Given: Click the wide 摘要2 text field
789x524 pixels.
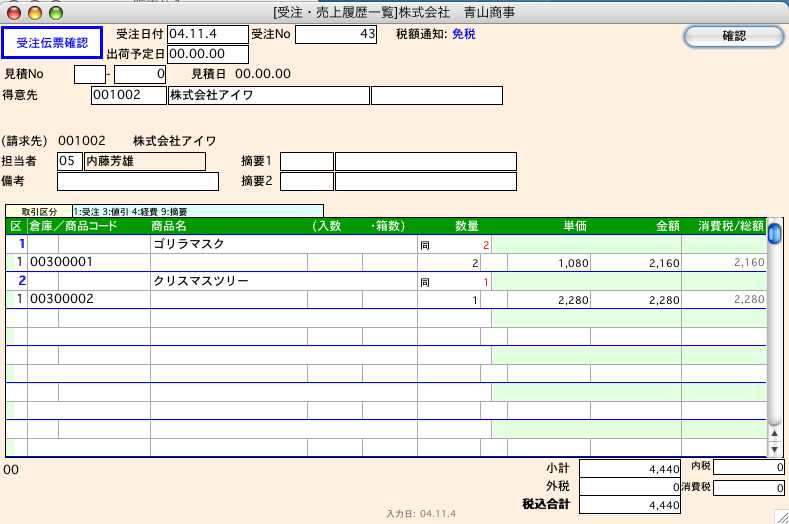Looking at the screenshot, I should point(425,182).
